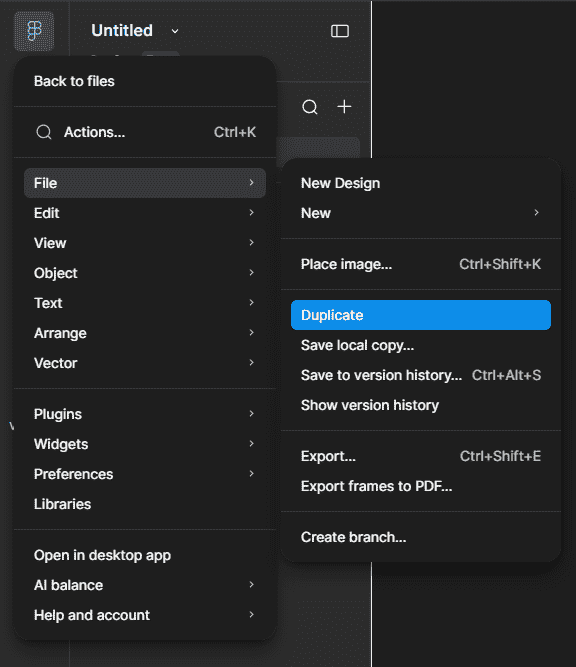The width and height of the screenshot is (576, 667).
Task: Choose Create branch... option
Action: pos(421,537)
